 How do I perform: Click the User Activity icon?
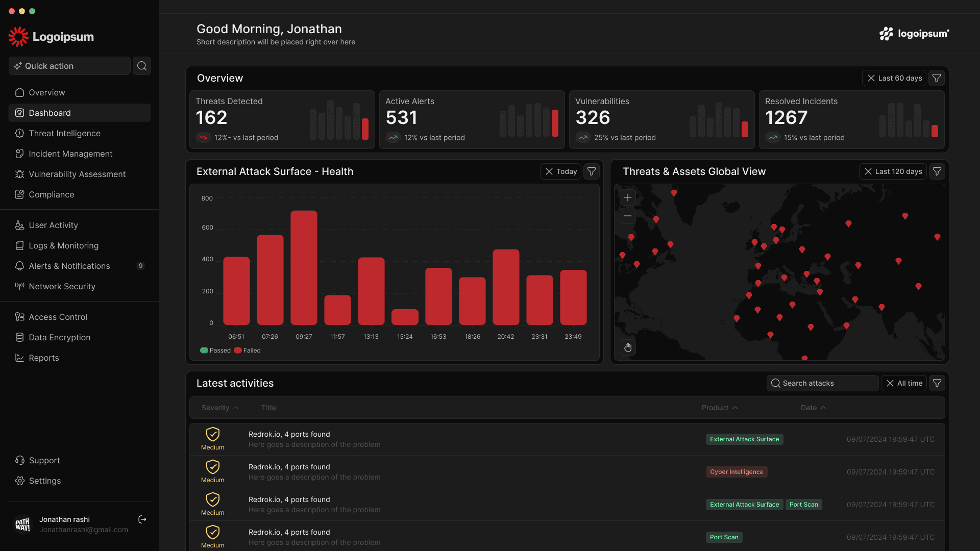point(20,225)
